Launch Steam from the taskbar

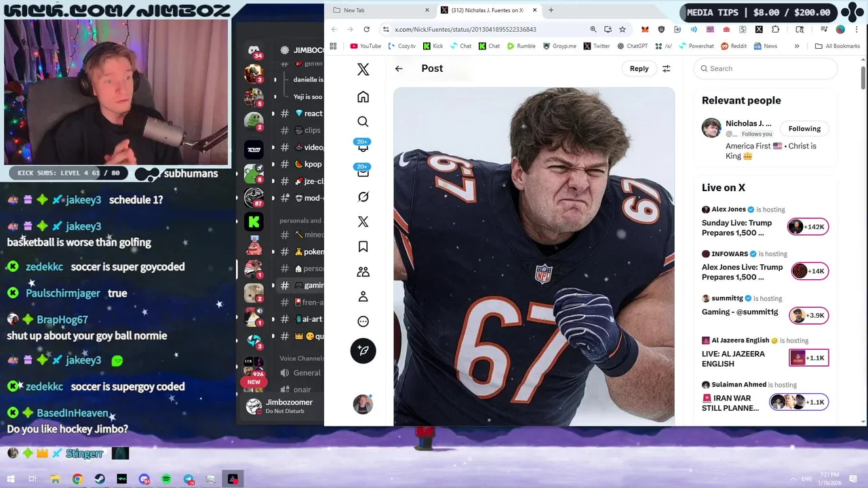pos(100,479)
